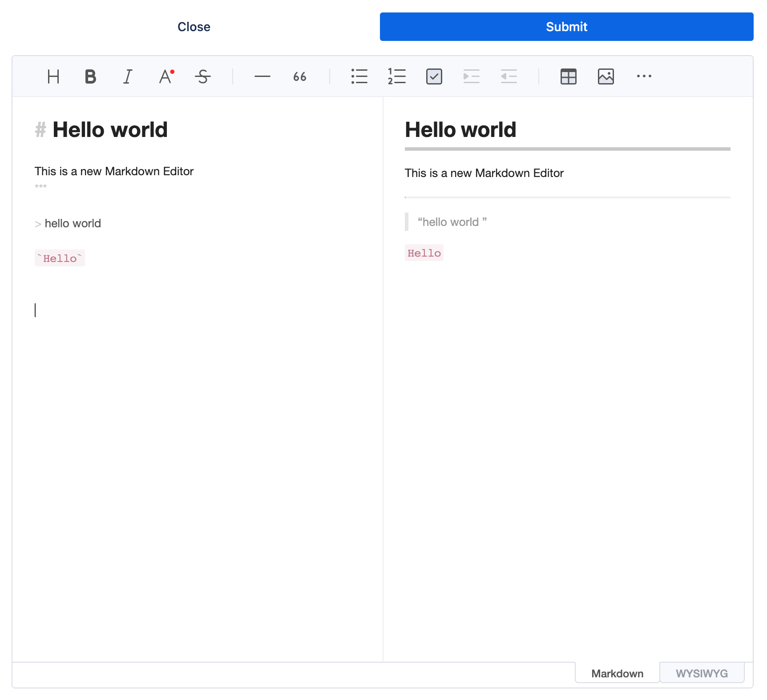Open the text color tool
The height and width of the screenshot is (700, 767).
coord(166,76)
